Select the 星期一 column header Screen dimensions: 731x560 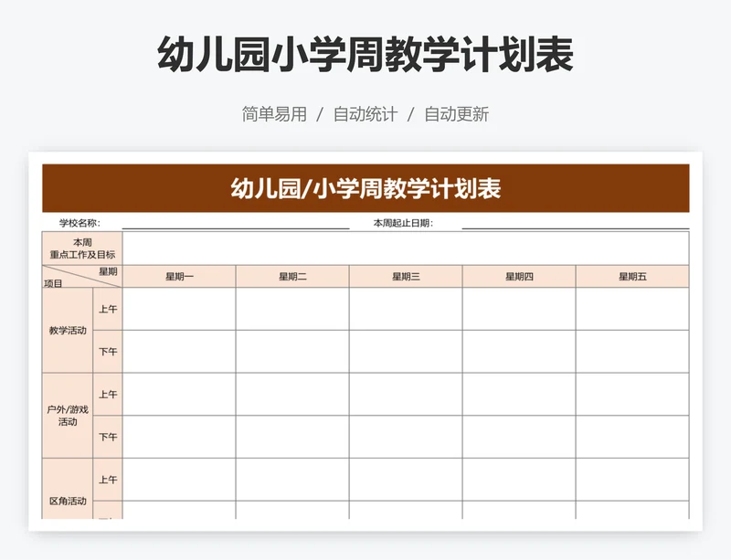click(x=179, y=277)
